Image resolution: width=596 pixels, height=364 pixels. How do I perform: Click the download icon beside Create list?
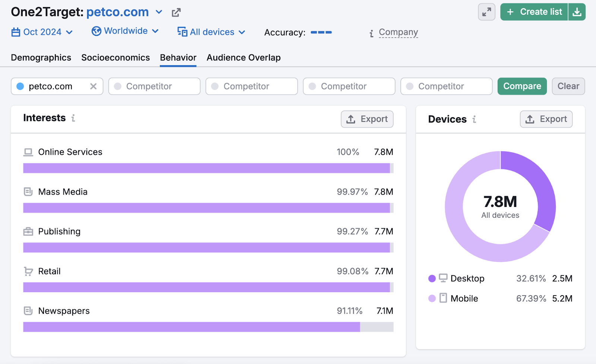(577, 12)
